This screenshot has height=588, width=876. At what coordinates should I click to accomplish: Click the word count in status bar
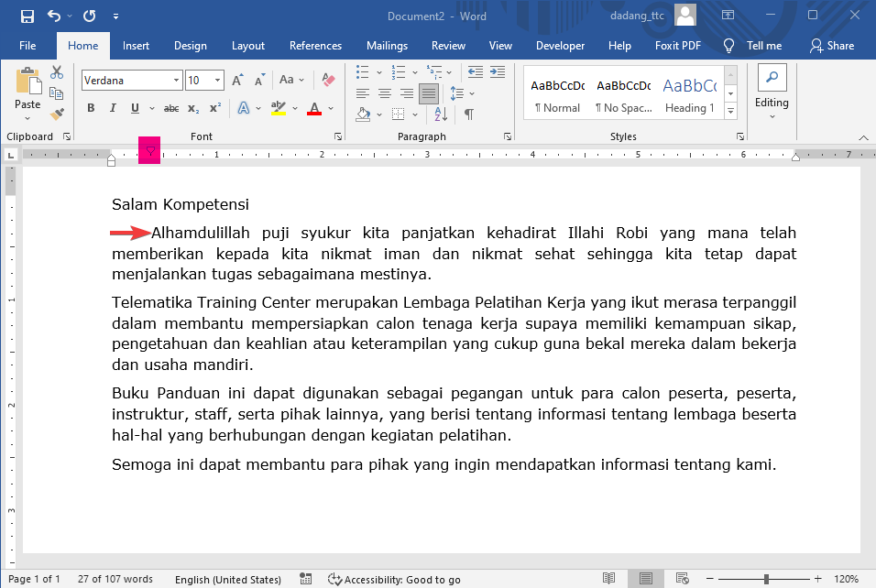tap(115, 579)
